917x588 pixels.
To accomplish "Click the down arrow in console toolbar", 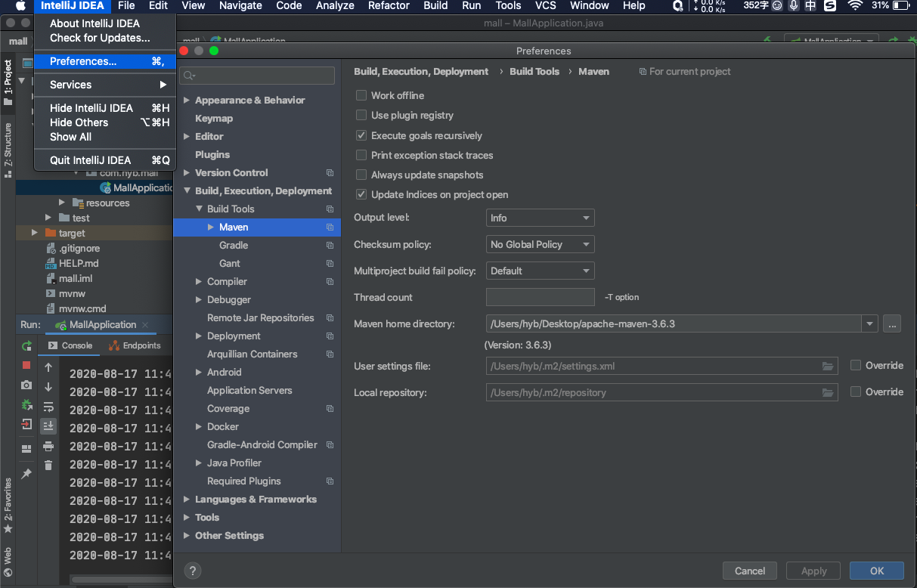I will tap(48, 387).
